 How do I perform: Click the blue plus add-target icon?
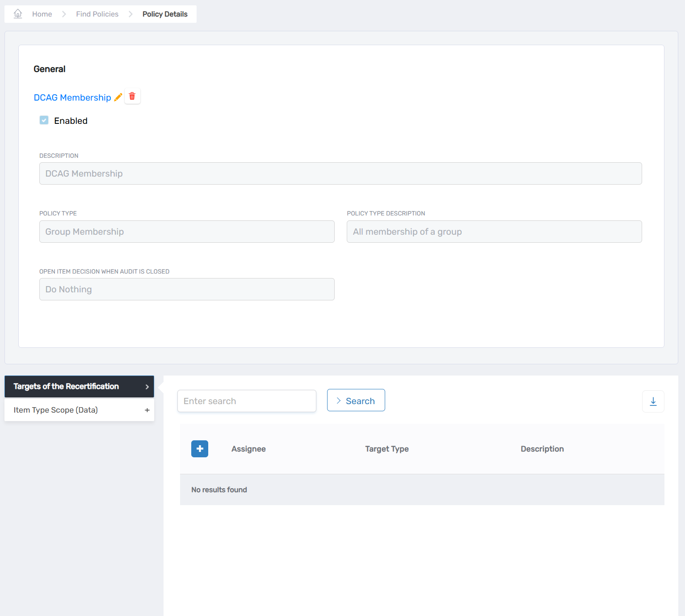(200, 449)
